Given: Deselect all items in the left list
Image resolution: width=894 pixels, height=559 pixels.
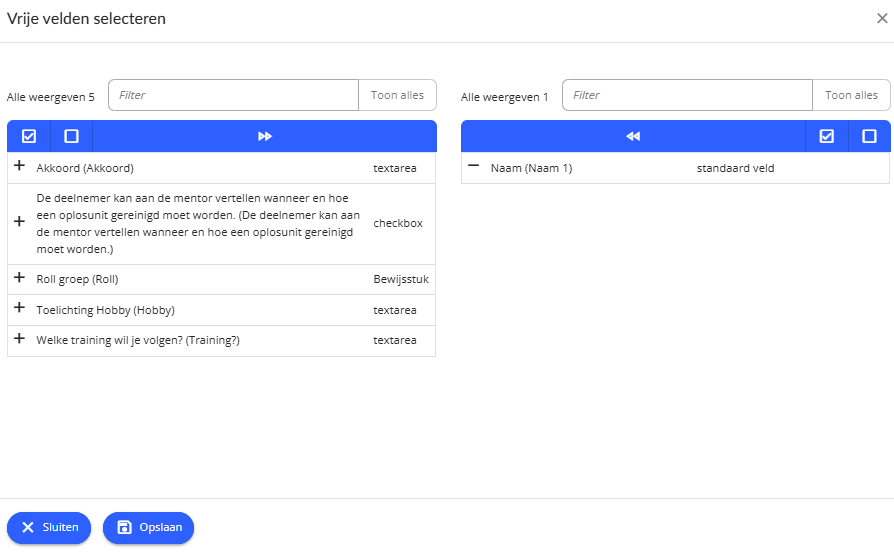Looking at the screenshot, I should [x=71, y=136].
